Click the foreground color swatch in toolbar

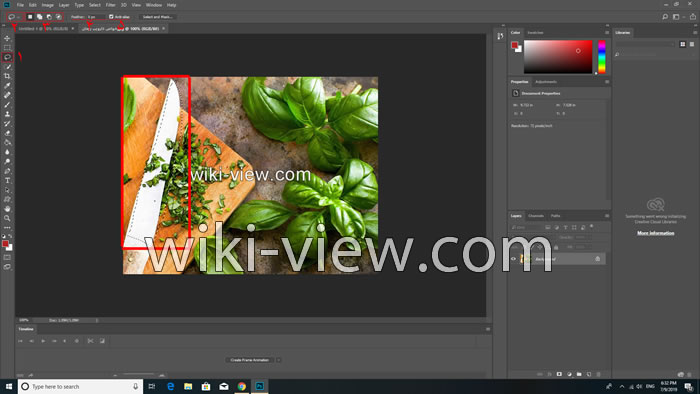pos(5,244)
